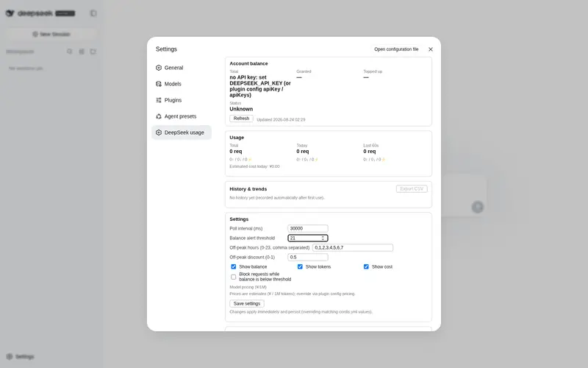588x368 pixels.
Task: Switch to the Agent presets section
Action: click(181, 116)
